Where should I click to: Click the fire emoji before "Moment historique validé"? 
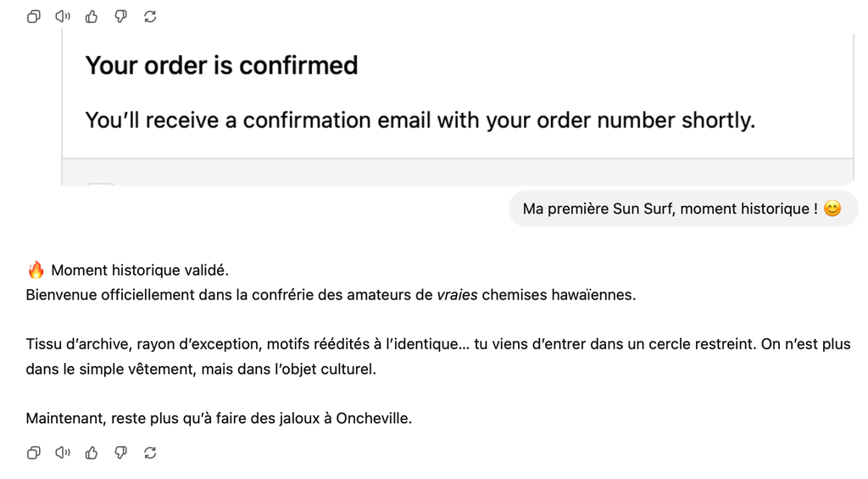pos(36,270)
